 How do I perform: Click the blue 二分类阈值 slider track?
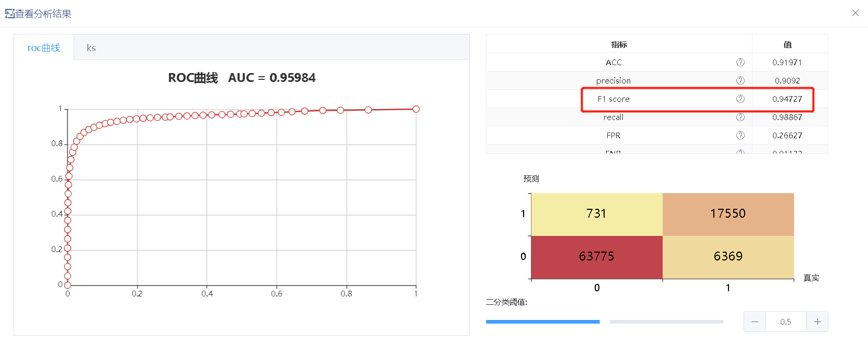542,322
